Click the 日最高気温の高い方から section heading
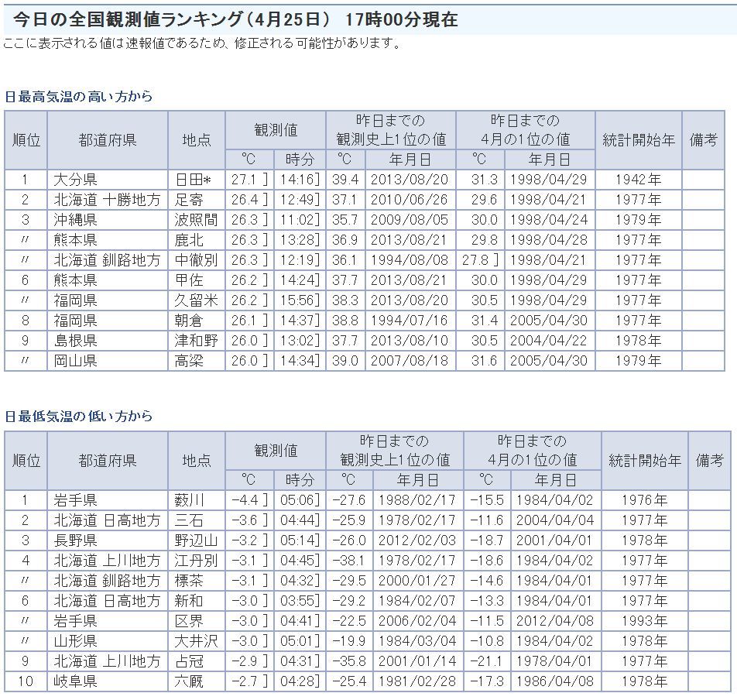 [78, 97]
